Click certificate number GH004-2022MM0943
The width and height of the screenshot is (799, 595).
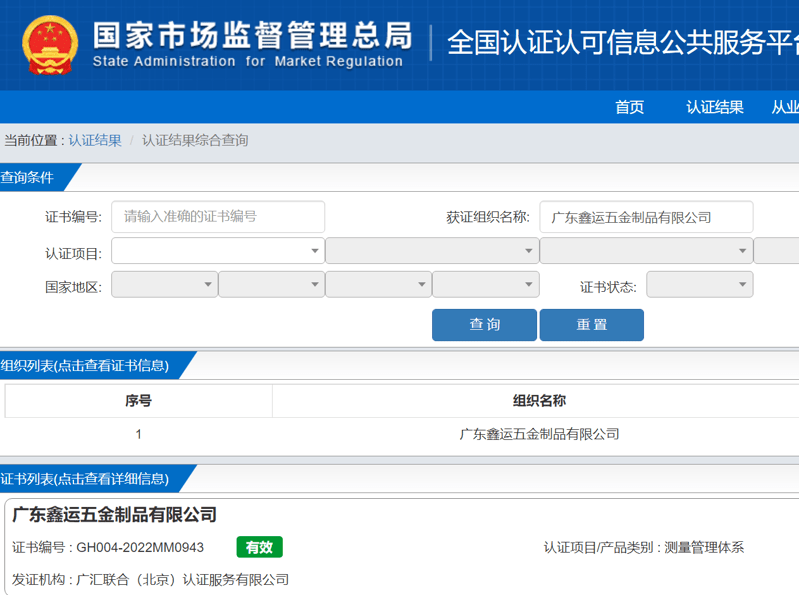[x=140, y=548]
